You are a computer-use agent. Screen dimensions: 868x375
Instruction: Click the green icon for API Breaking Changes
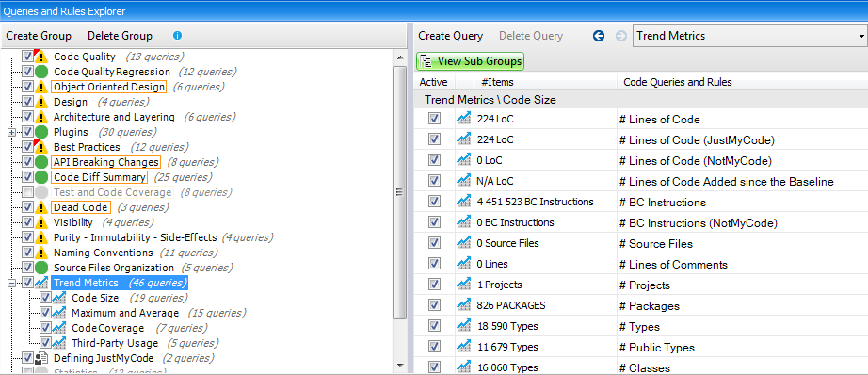(x=41, y=162)
